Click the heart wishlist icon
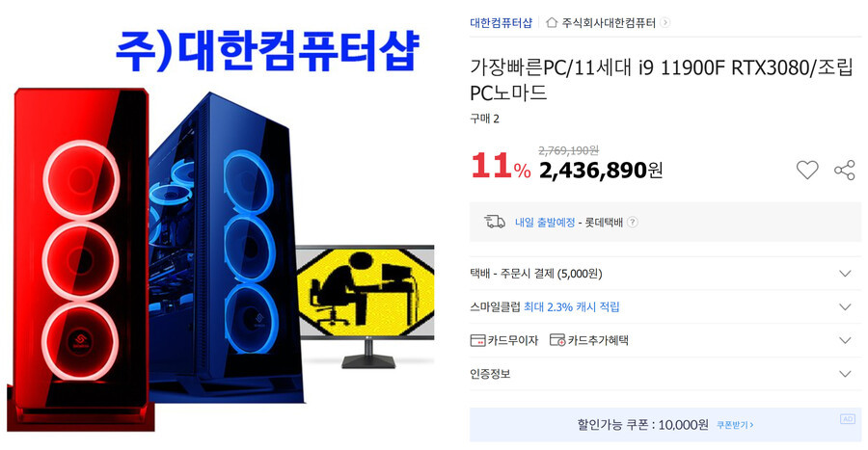The image size is (868, 450). coord(807,170)
